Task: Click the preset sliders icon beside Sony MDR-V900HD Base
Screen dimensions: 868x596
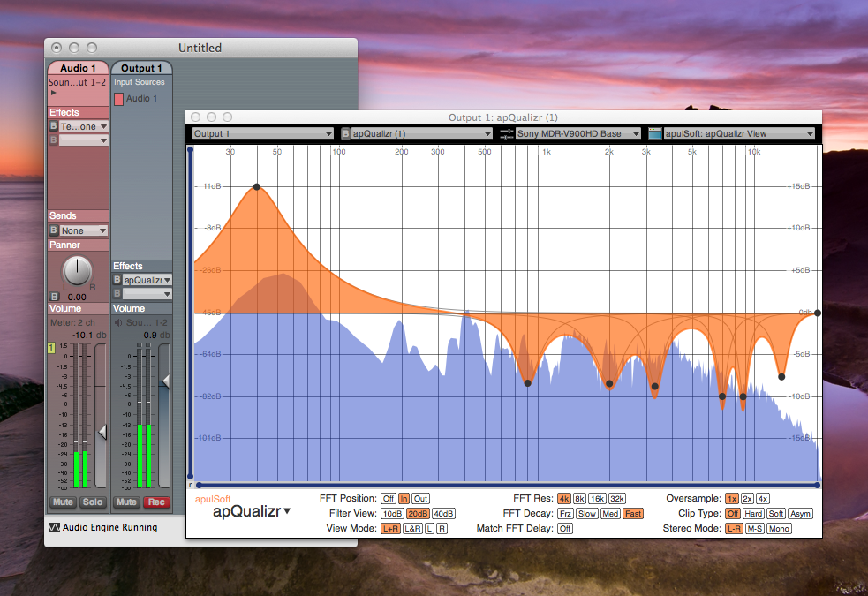Action: [x=507, y=133]
